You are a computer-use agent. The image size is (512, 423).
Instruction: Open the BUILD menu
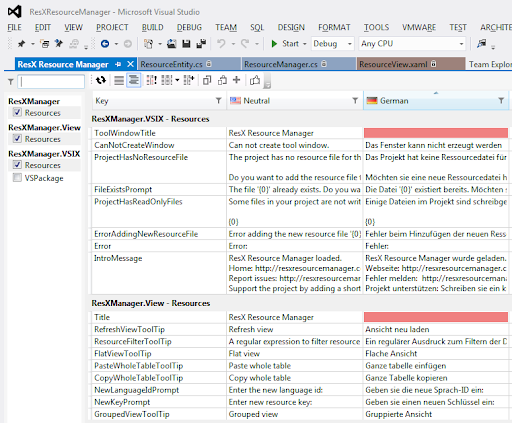[153, 27]
